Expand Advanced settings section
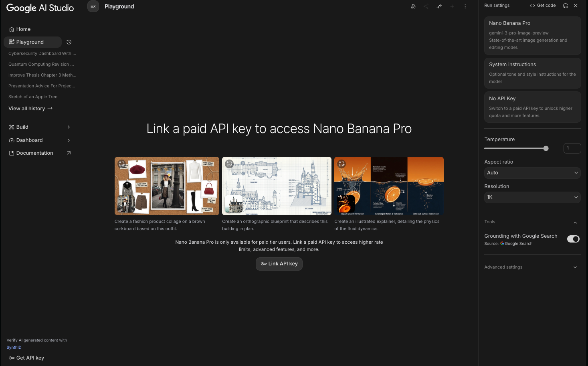 click(532, 267)
